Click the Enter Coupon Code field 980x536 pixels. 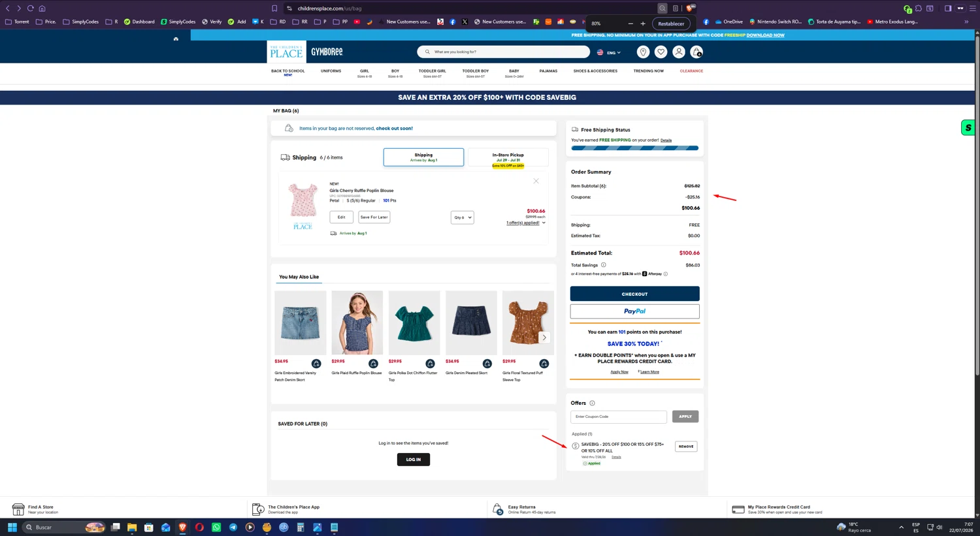tap(619, 417)
